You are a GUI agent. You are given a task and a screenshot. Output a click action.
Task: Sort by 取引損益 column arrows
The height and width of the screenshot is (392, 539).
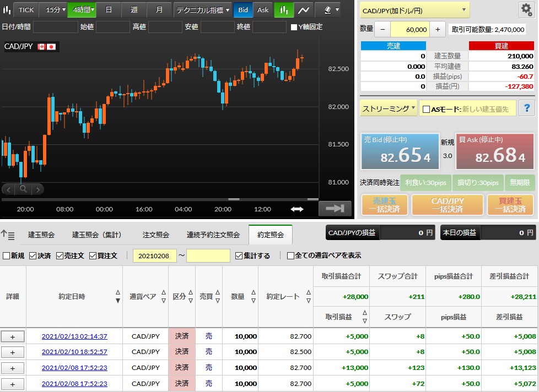tap(365, 317)
